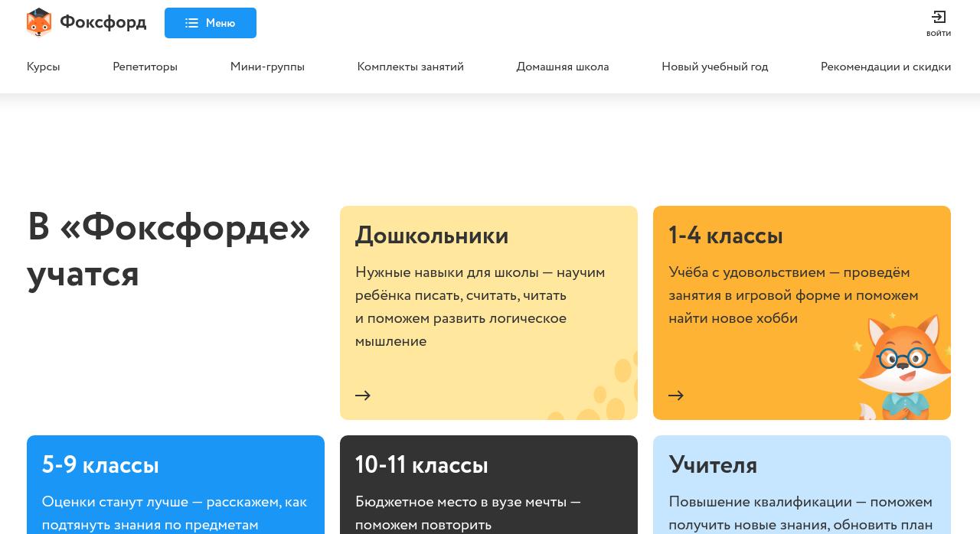The width and height of the screenshot is (980, 534).
Task: Click the Фоксфорд brand name text
Action: tap(103, 23)
